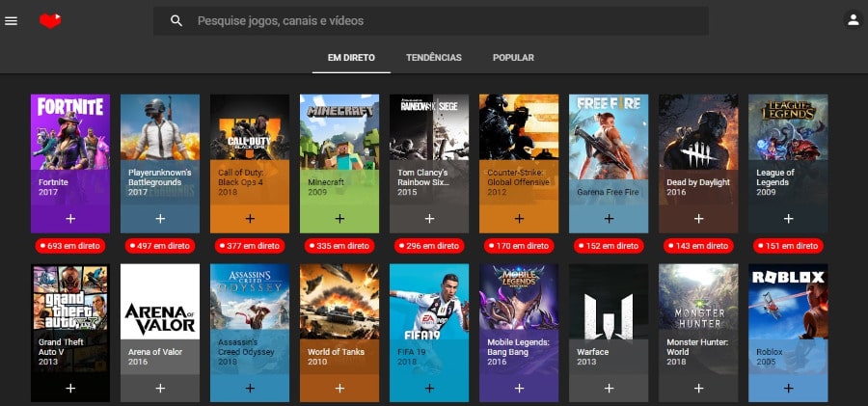Open the user account icon
868x406 pixels.
coord(853,20)
